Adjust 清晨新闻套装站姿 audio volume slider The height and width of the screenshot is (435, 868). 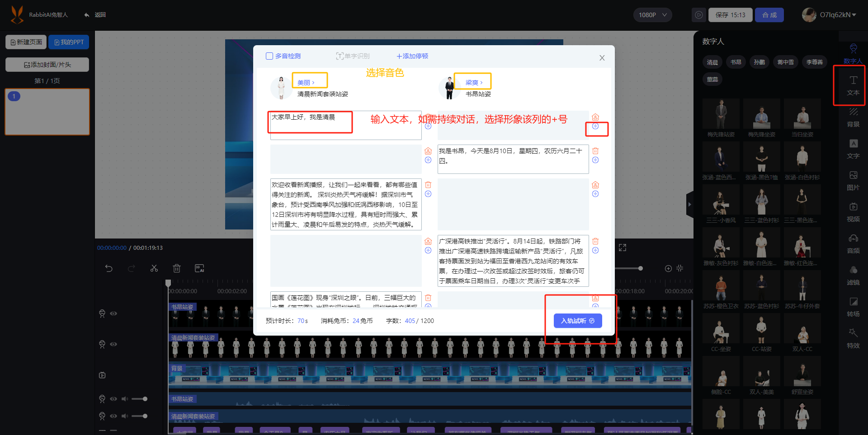click(x=139, y=416)
